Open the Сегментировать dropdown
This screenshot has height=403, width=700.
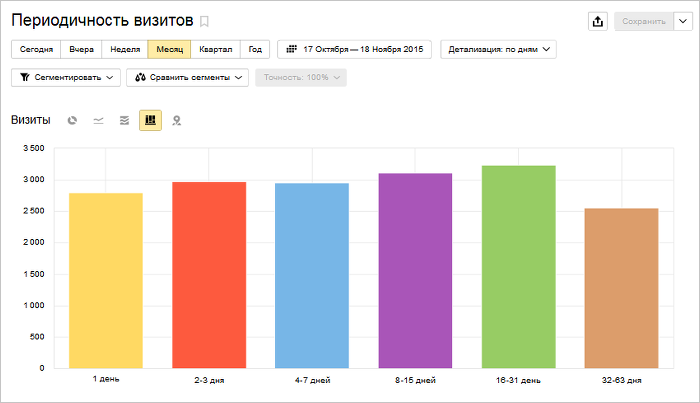(66, 77)
